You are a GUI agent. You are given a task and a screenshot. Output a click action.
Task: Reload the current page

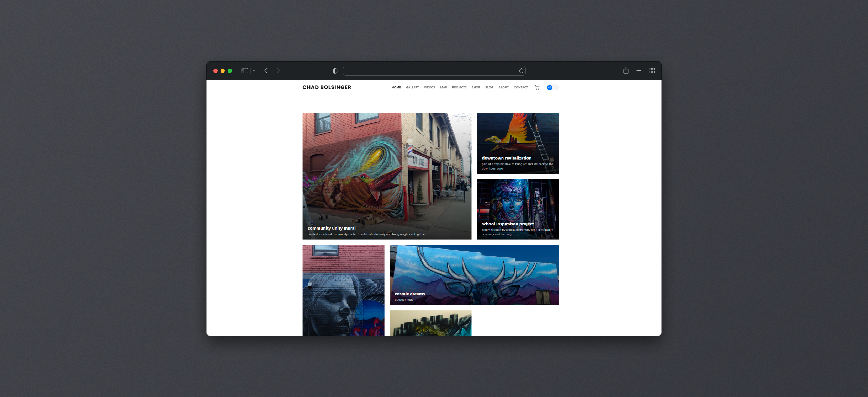click(520, 70)
